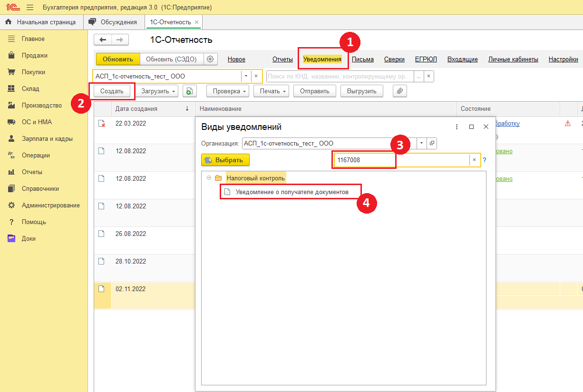Click the paperclip attachments button
Screen dimensions: 583x392
400,91
